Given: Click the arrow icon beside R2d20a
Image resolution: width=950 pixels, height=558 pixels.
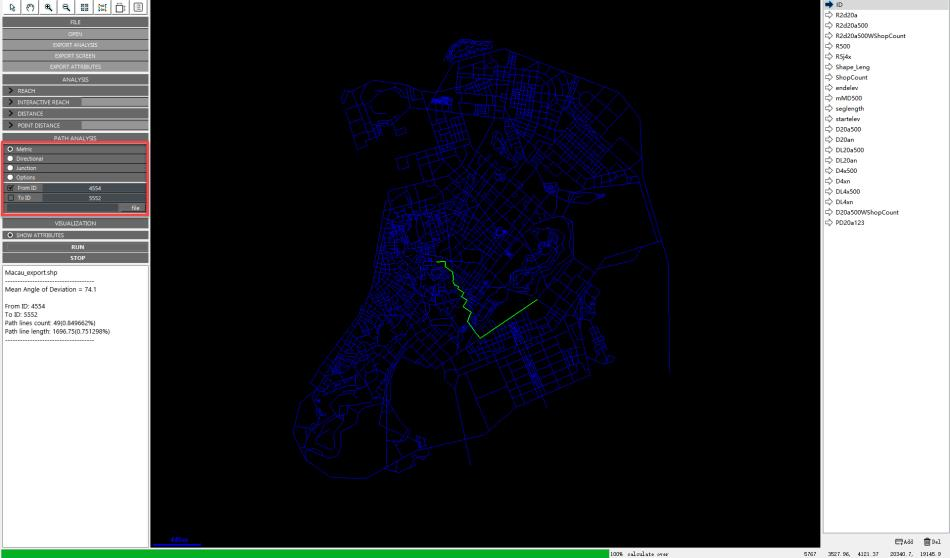Looking at the screenshot, I should point(829,15).
